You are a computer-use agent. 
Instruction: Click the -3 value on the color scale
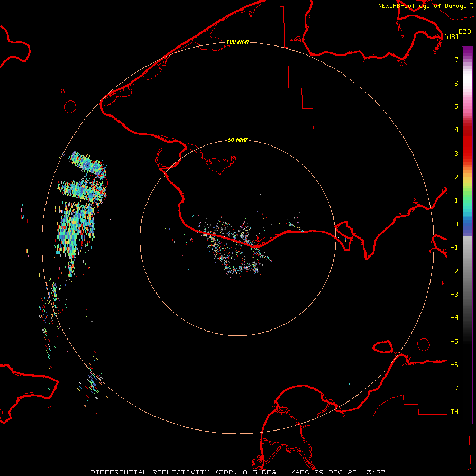[x=454, y=295]
